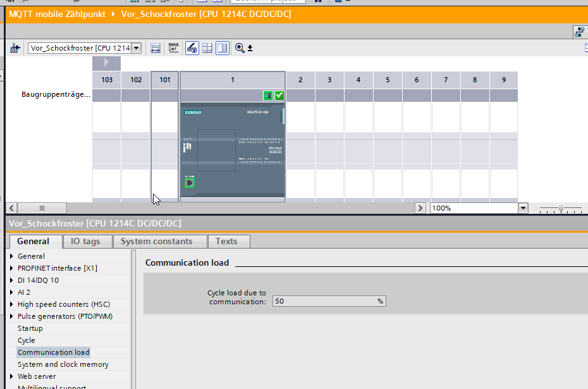Click the green CPU run-state icon
This screenshot has width=588, height=389.
(267, 96)
